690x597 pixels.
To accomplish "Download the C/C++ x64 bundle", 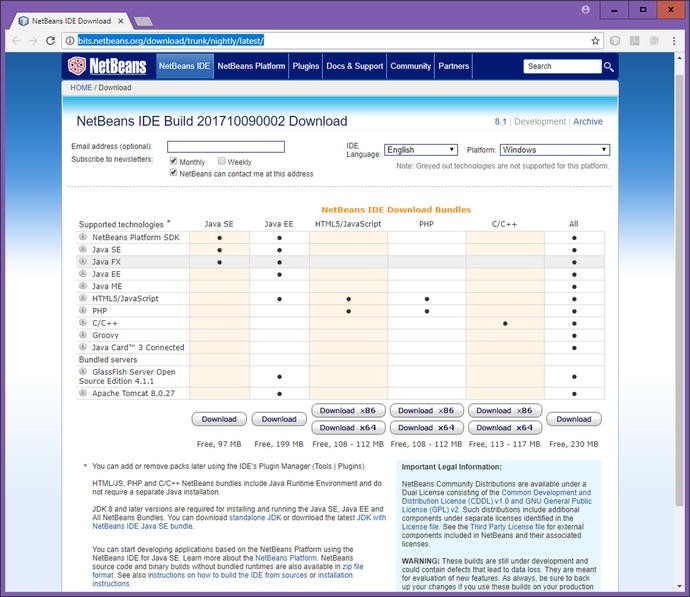I will coord(505,428).
